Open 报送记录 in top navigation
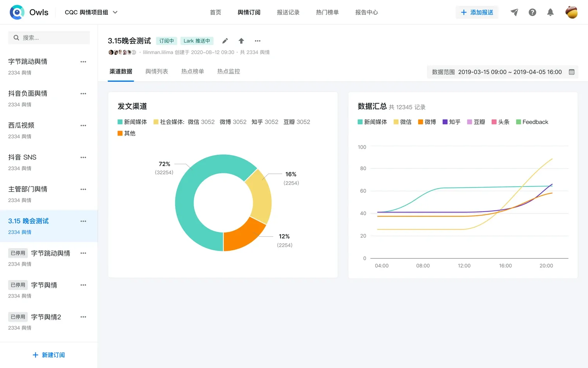 288,12
